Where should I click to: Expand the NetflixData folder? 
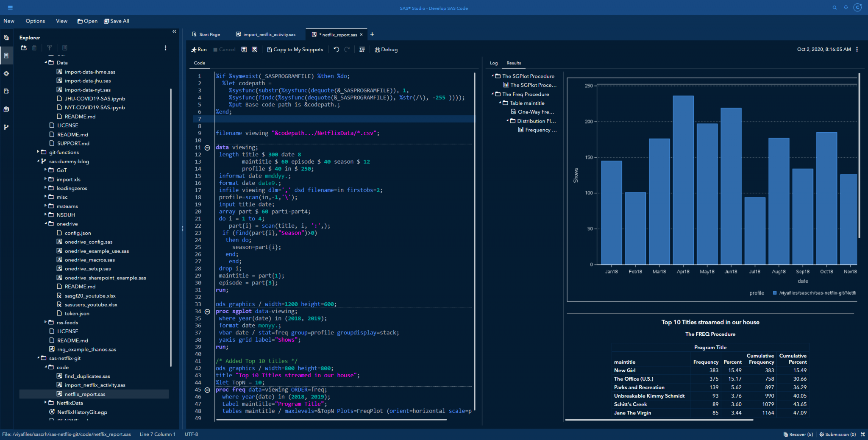(x=46, y=403)
